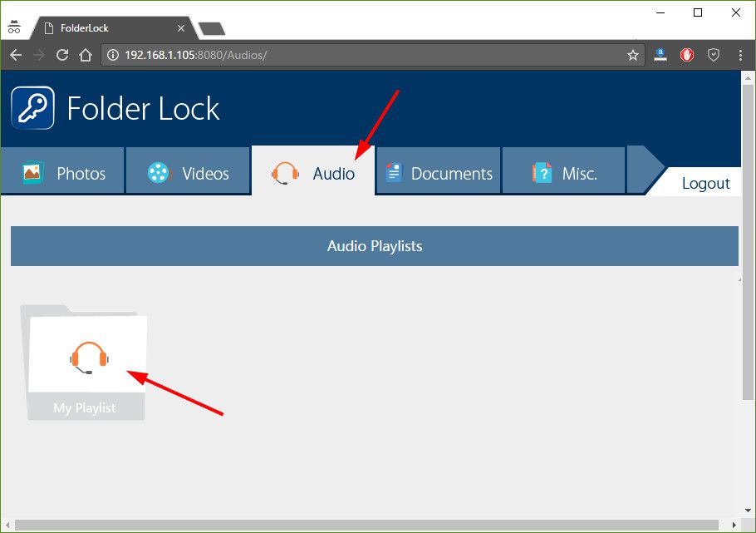
Task: Click the Videos film reel icon
Action: 159,172
